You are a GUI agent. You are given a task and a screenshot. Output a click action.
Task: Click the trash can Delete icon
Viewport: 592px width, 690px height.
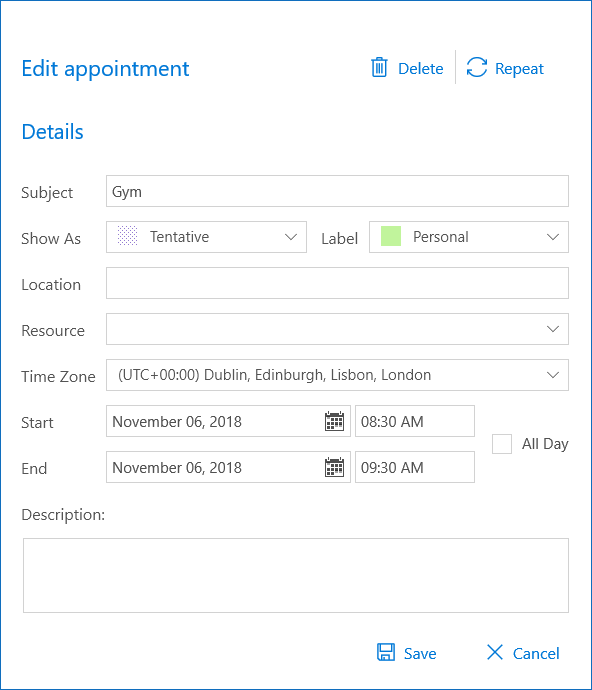click(x=379, y=67)
